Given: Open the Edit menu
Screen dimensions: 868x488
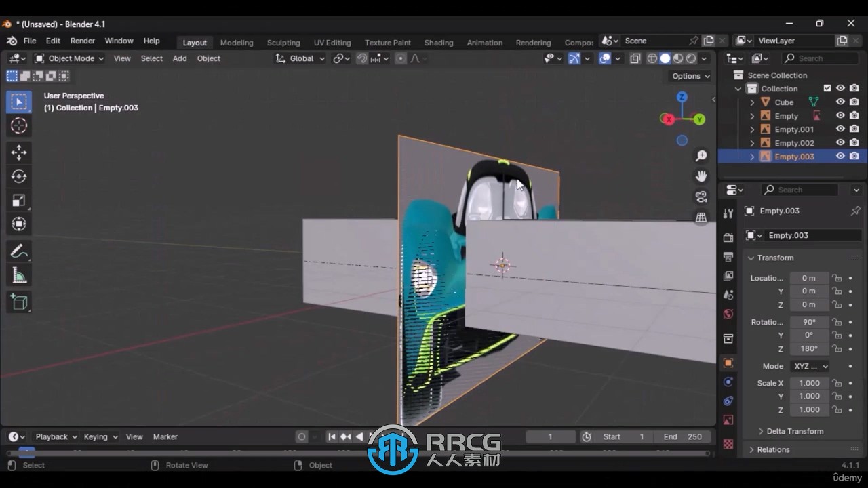Looking at the screenshot, I should [53, 41].
